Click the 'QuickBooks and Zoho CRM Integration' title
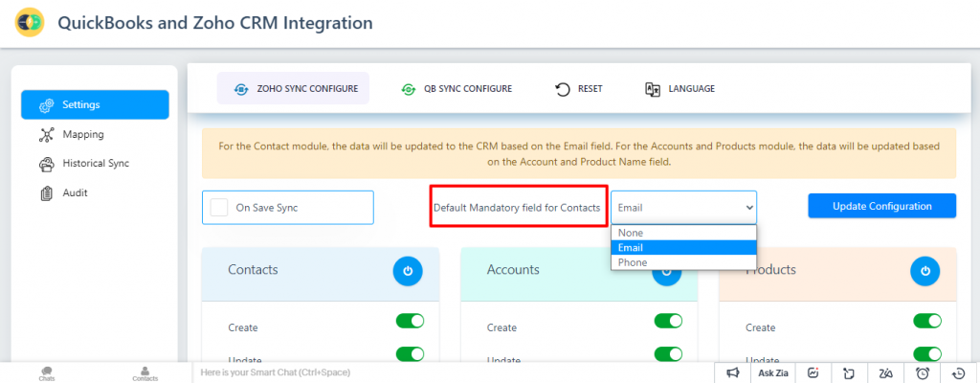The width and height of the screenshot is (980, 383). (x=215, y=23)
